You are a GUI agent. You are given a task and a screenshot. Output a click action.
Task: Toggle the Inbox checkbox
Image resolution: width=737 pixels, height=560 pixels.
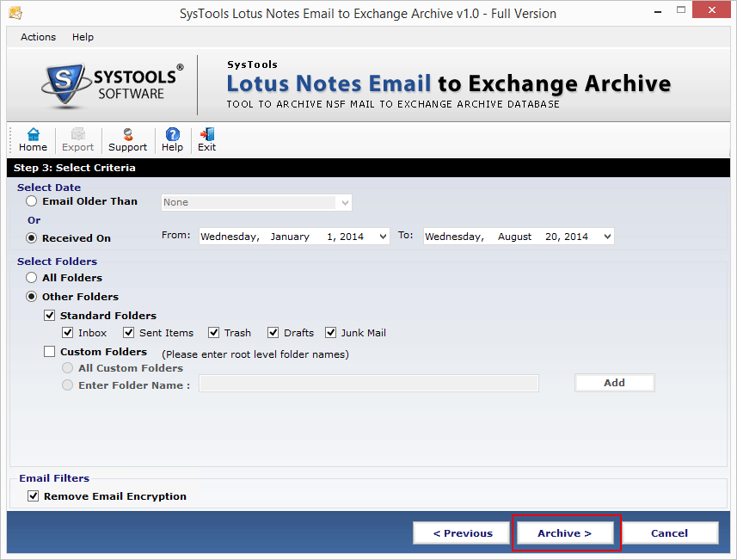[x=68, y=333]
